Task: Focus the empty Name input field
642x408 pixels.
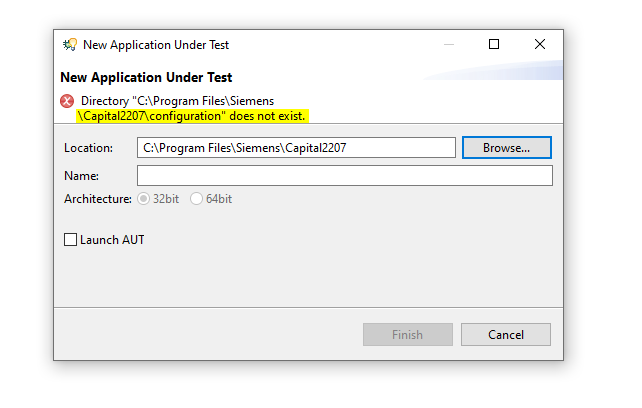Action: [x=345, y=176]
